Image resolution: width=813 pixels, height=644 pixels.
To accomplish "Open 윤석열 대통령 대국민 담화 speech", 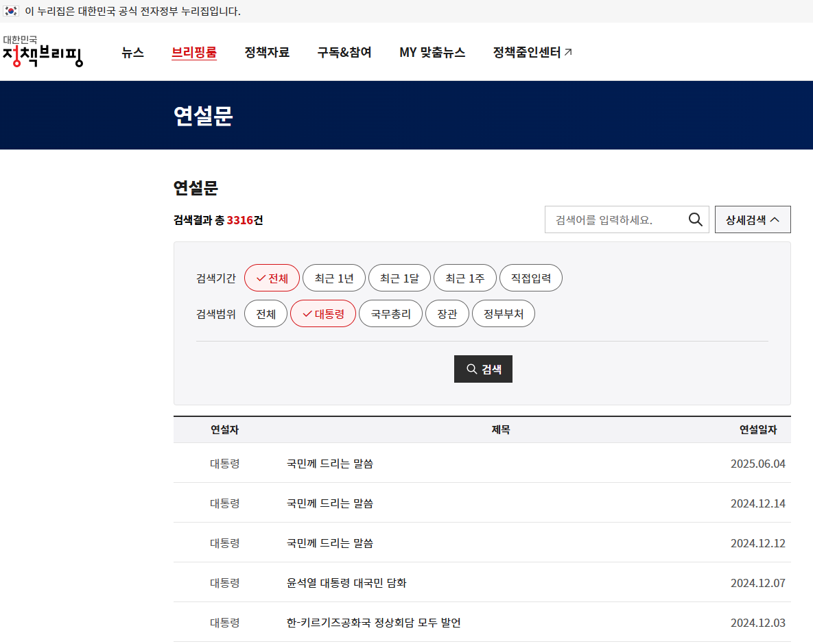I will click(x=346, y=583).
